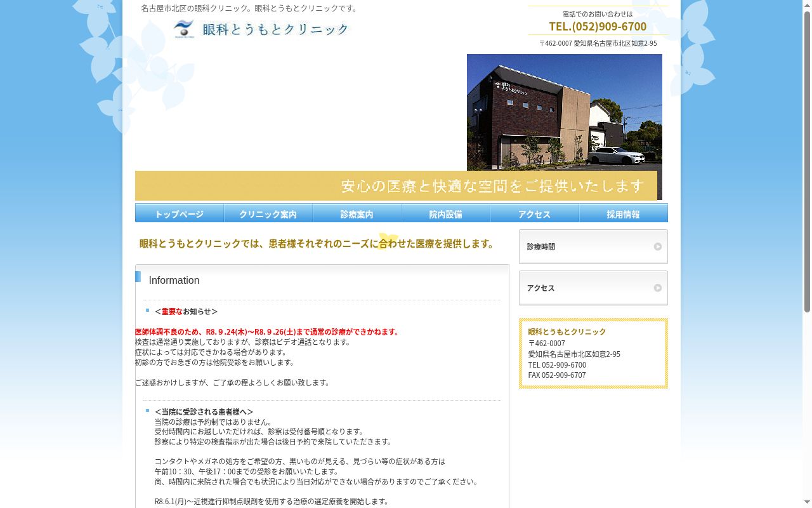Image resolution: width=812 pixels, height=508 pixels.
Task: Click the header address 〒462-0007 line
Action: [598, 43]
